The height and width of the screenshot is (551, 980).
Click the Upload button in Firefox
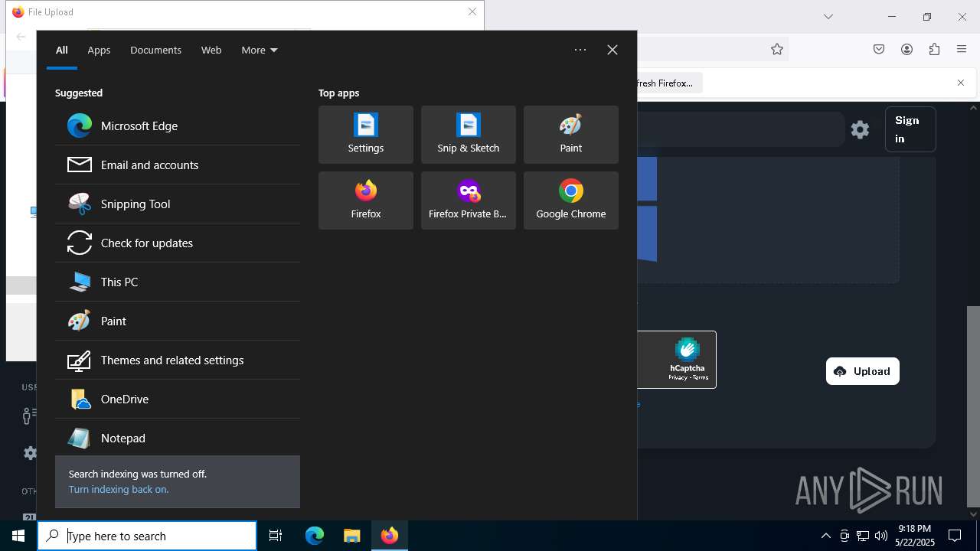pos(863,371)
